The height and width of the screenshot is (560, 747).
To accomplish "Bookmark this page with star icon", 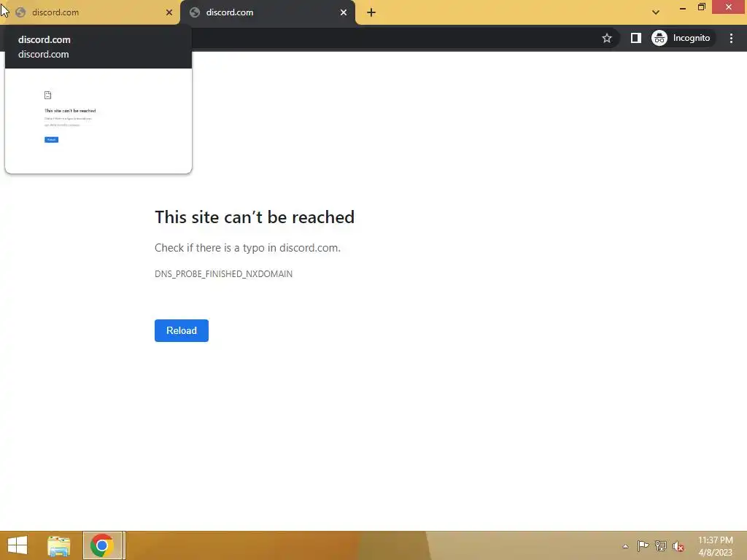I will (x=606, y=38).
